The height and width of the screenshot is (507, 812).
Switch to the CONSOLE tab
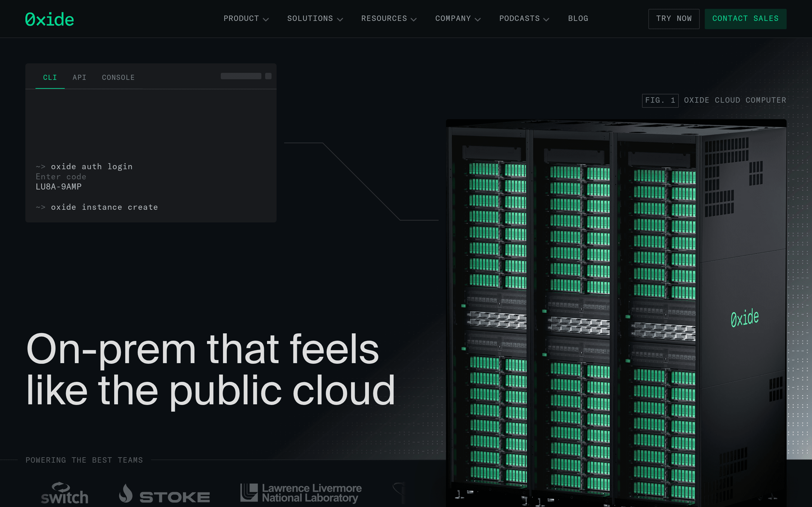(118, 77)
